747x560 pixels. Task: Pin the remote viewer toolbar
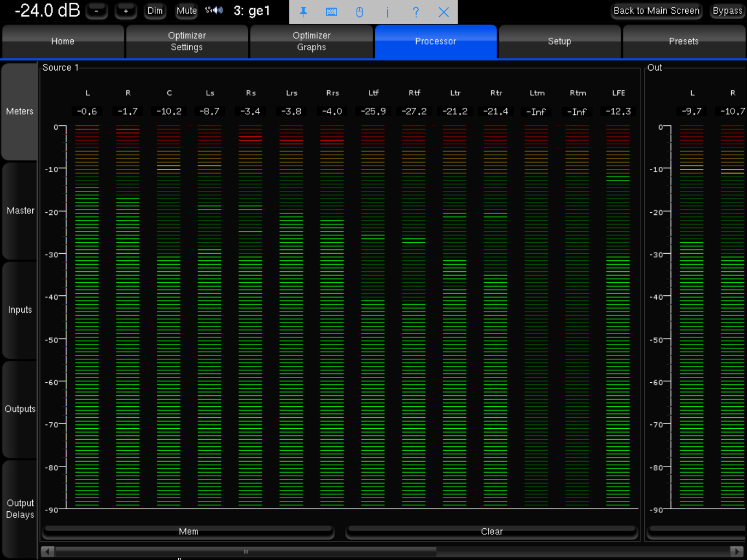pyautogui.click(x=304, y=12)
